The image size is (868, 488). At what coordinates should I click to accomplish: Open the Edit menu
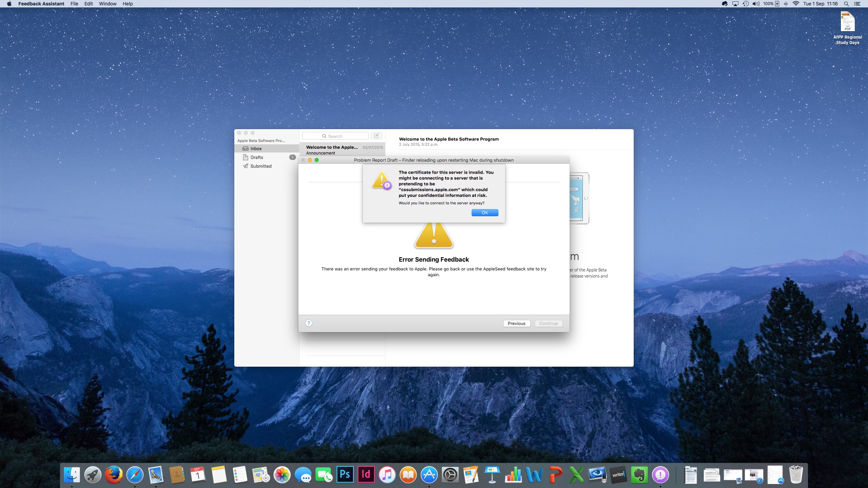(88, 4)
